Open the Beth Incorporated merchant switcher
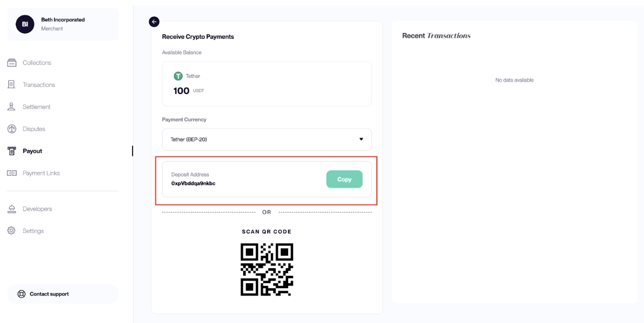The height and width of the screenshot is (323, 644). (x=63, y=24)
